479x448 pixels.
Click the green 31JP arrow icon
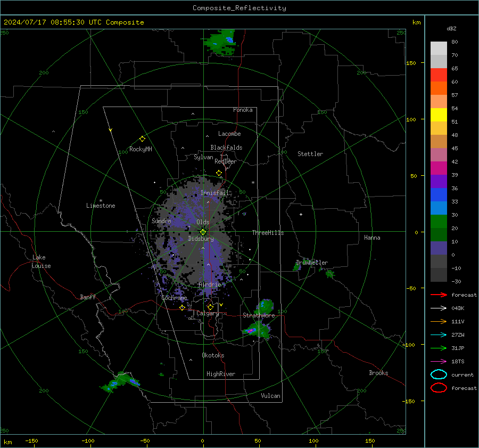439,348
